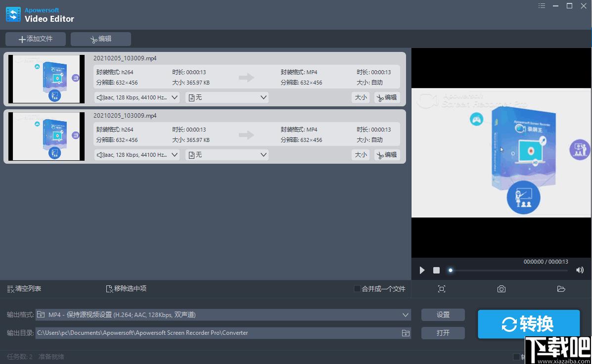This screenshot has height=364, width=592.
Task: Open the snapshot folder icon under preview
Action: [x=561, y=289]
